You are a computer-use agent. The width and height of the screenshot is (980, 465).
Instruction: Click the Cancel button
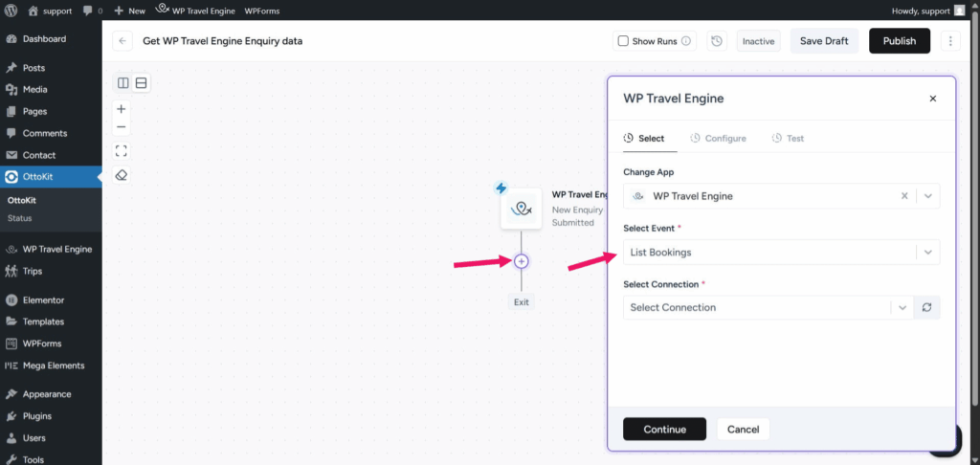tap(743, 430)
